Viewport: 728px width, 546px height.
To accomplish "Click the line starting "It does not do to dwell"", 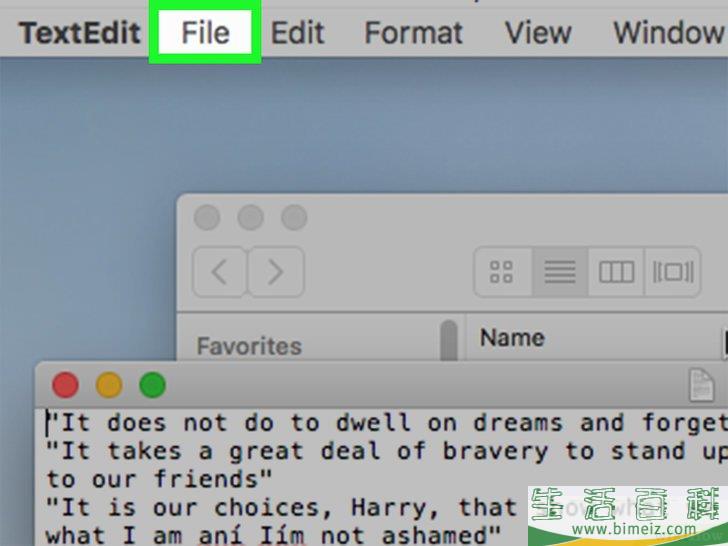I will pos(386,423).
